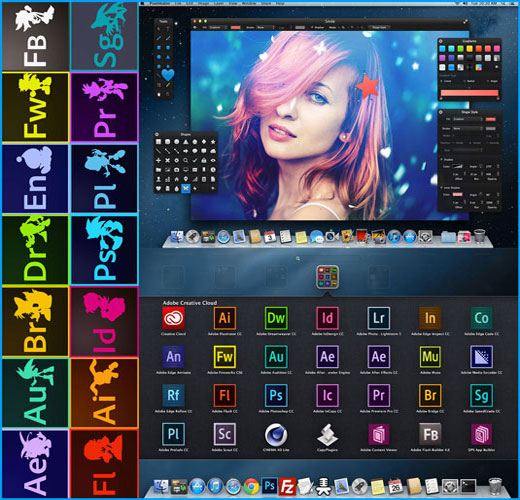Launch Adobe Prelude (Pl) icon in the folder
This screenshot has width=520, height=500.
tap(173, 434)
